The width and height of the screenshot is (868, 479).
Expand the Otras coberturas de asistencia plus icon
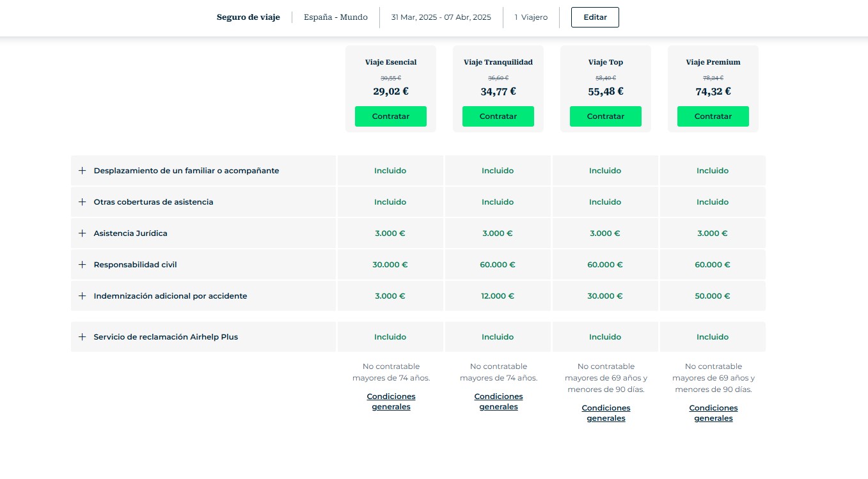tap(82, 202)
